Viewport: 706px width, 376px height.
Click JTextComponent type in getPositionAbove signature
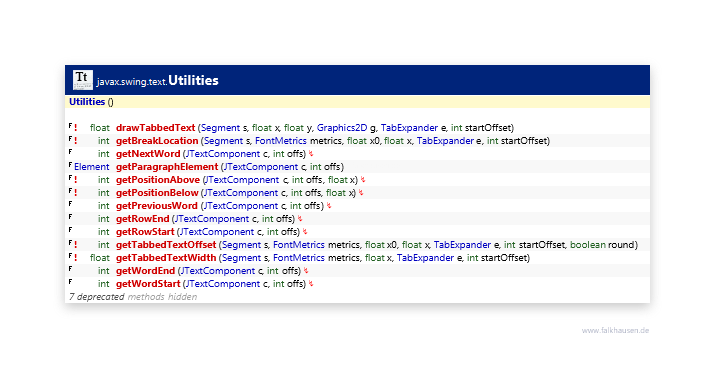tap(242, 180)
